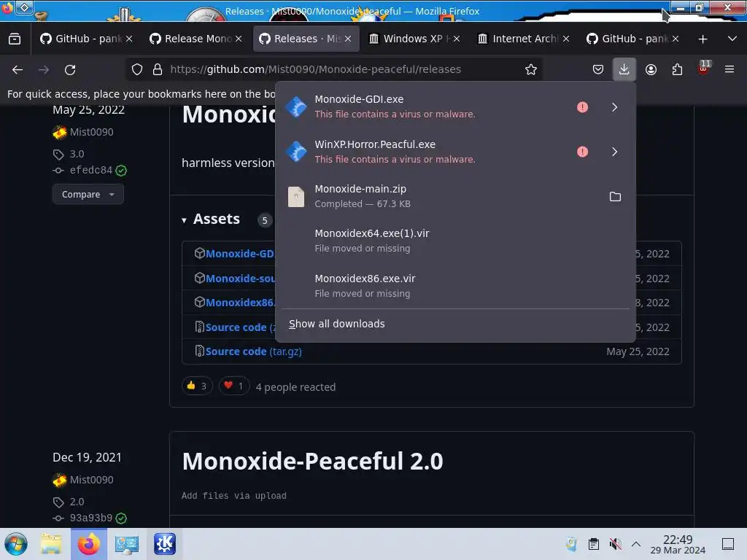Click the uBlock extension icon with badge 11
The width and height of the screenshot is (747, 560).
704,68
